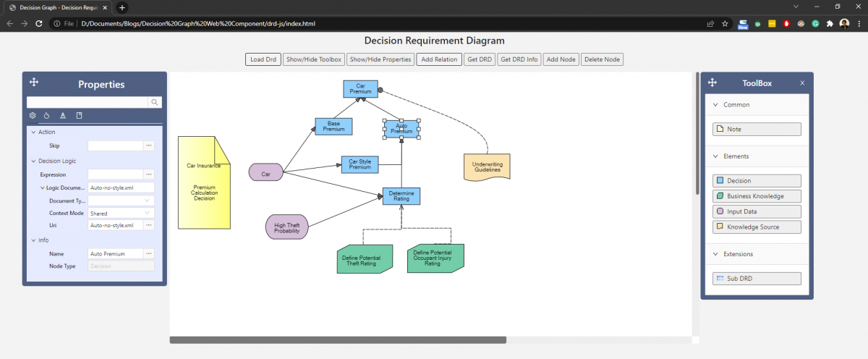Open the Uri field ellipsis button

point(149,225)
